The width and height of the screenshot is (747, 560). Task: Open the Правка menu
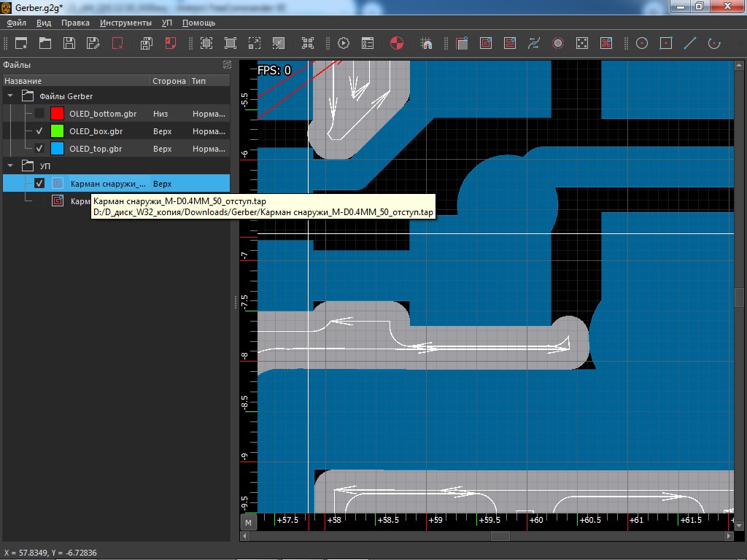point(75,23)
